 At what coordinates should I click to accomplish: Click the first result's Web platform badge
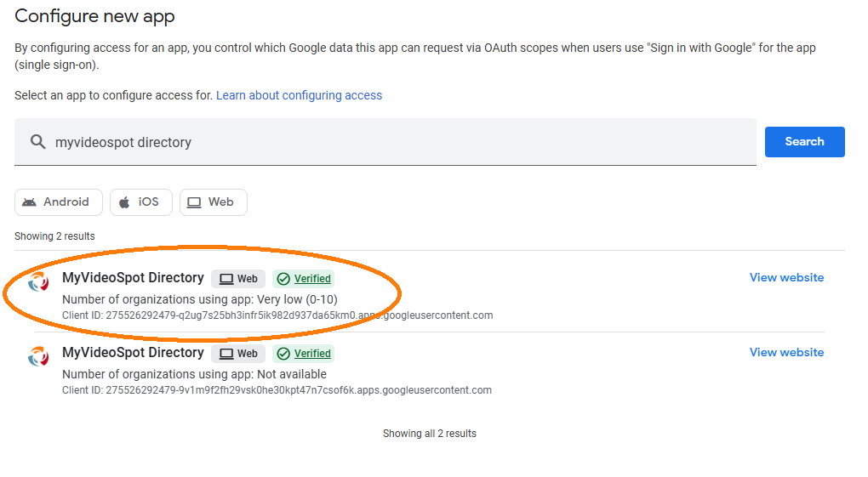(238, 279)
